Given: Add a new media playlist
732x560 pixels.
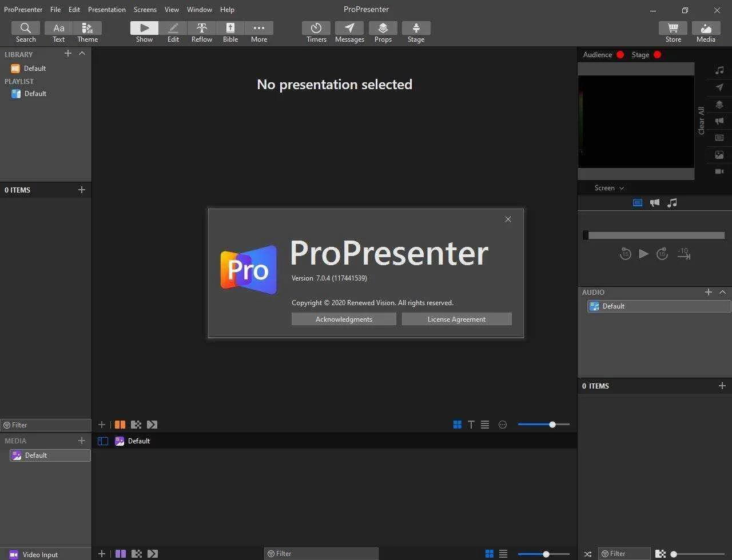Looking at the screenshot, I should [82, 441].
